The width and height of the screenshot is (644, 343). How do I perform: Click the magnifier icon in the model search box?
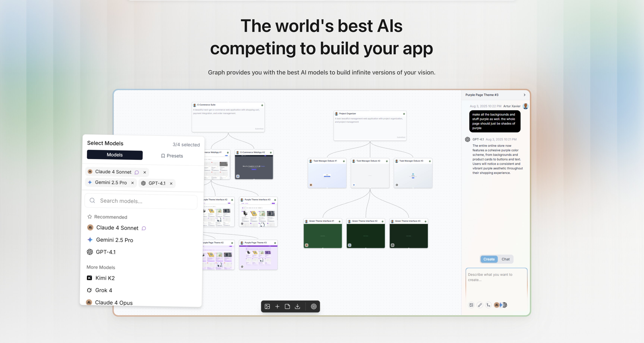(x=92, y=200)
